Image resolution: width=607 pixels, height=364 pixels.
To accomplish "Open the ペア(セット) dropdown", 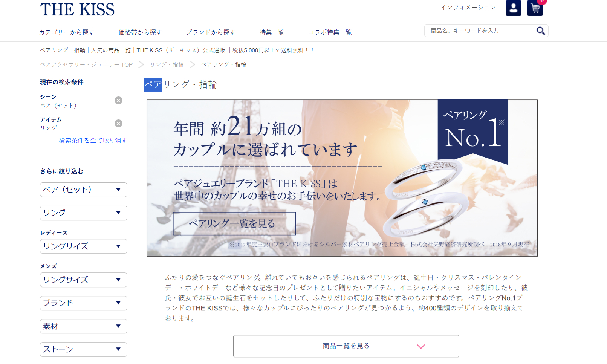I will (84, 190).
